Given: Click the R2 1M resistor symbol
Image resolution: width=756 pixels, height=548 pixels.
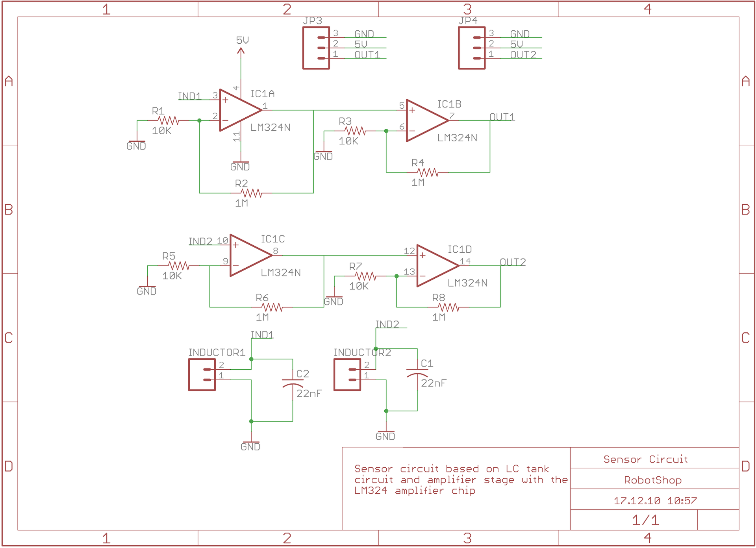Looking at the screenshot, I should click(x=252, y=193).
